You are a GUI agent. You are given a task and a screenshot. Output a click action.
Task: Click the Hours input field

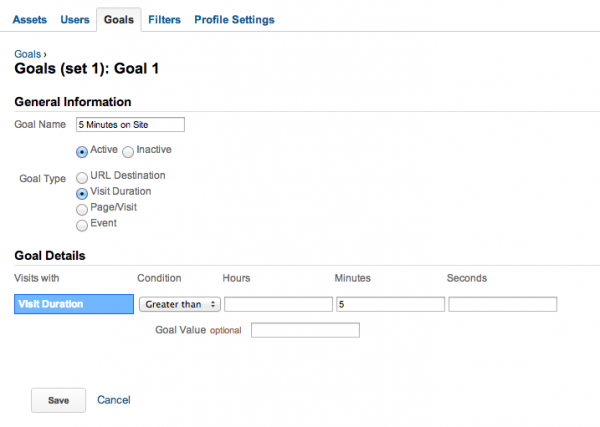tap(278, 304)
